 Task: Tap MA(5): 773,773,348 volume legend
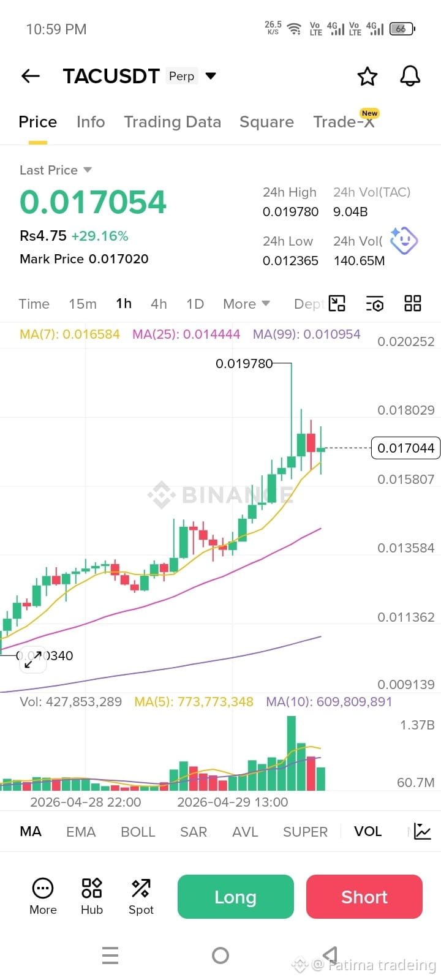coord(194,702)
